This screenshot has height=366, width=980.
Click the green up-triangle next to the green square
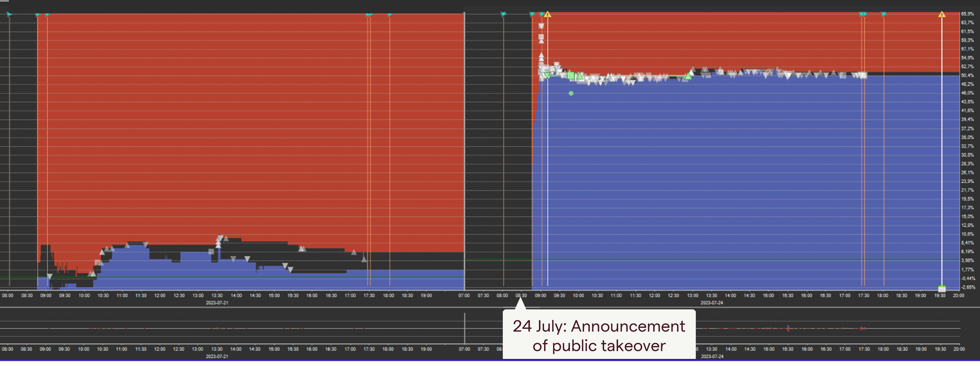click(x=580, y=76)
